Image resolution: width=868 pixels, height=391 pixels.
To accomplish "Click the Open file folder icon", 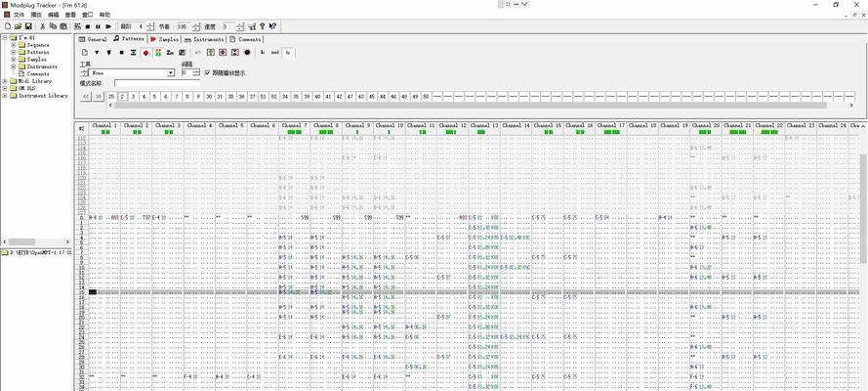I will click(18, 26).
